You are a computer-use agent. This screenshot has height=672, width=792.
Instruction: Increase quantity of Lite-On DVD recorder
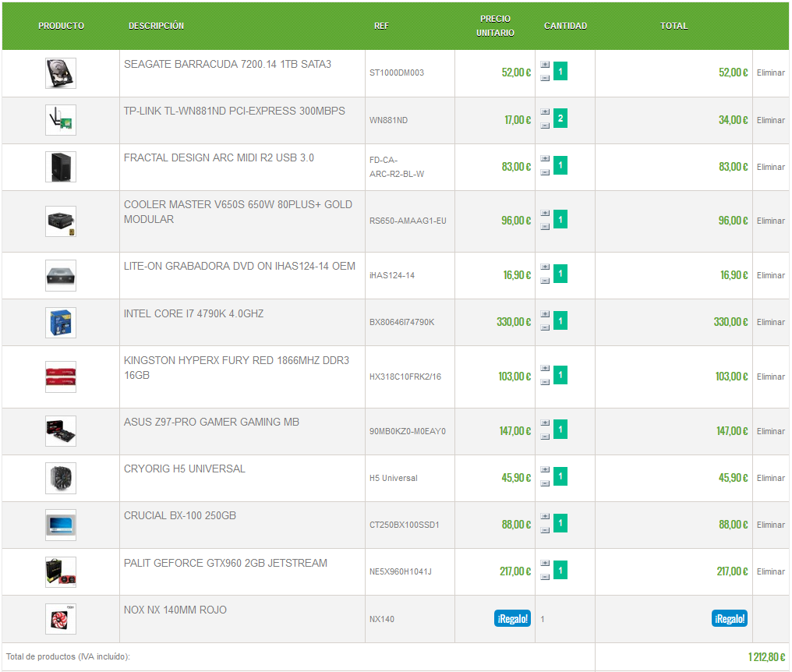pyautogui.click(x=545, y=267)
